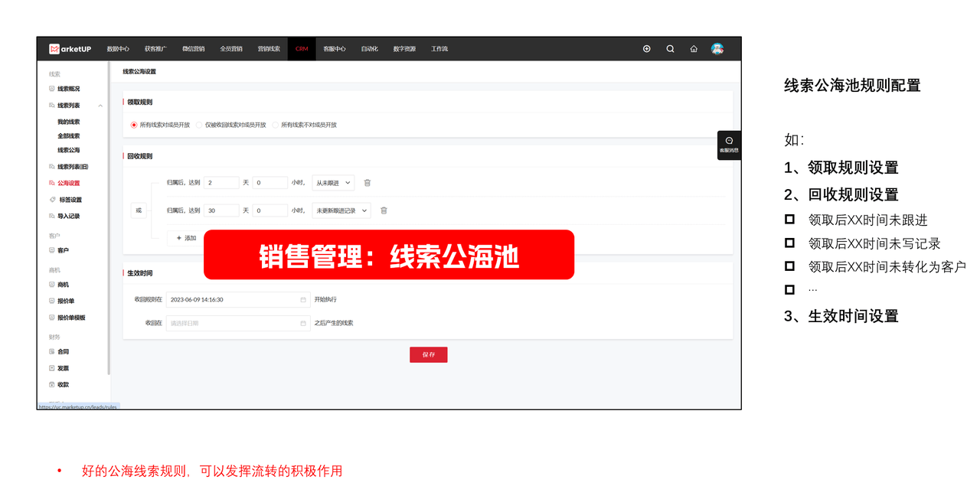This screenshot has width=980, height=489.
Task: Open the user avatar in the top-right corner
Action: [x=717, y=48]
